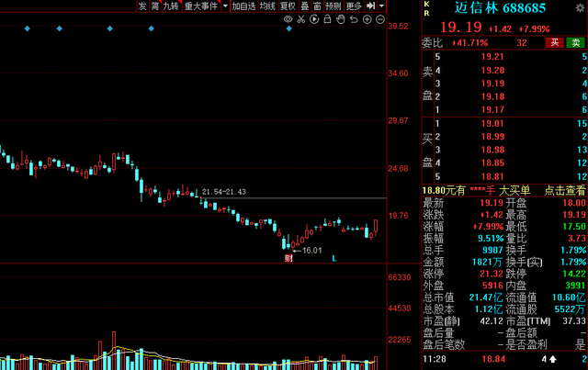Viewport: 588px width, 370px height.
Task: Click the yellow R letter indicator
Action: coord(426,13)
